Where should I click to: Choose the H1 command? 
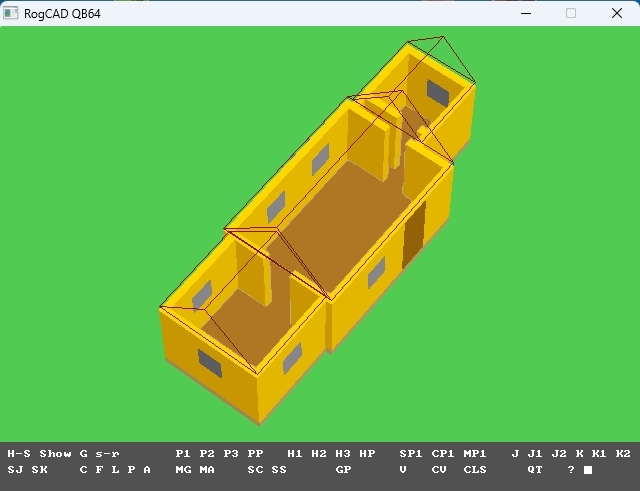295,454
